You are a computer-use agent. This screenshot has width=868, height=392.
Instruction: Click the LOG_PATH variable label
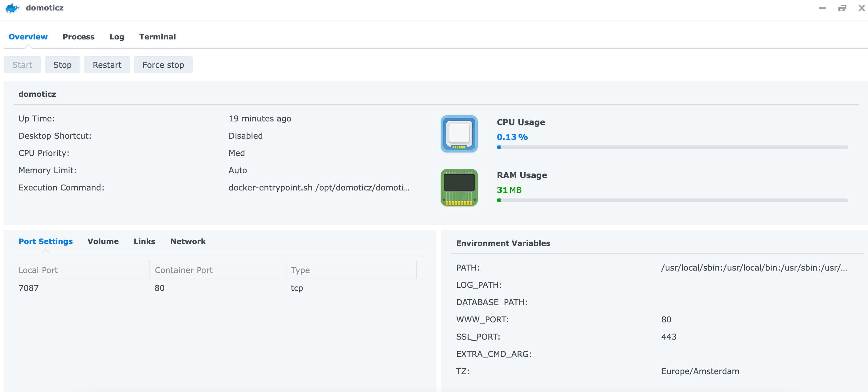click(478, 285)
